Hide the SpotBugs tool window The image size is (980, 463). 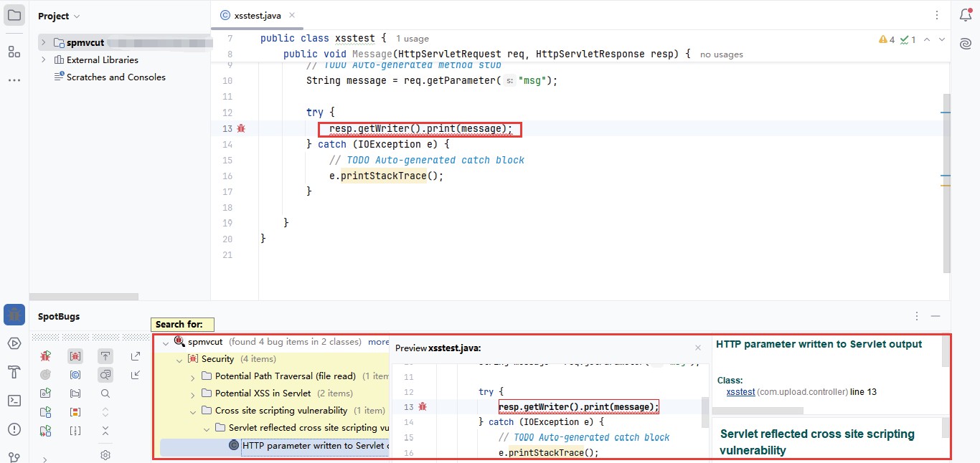click(x=936, y=316)
